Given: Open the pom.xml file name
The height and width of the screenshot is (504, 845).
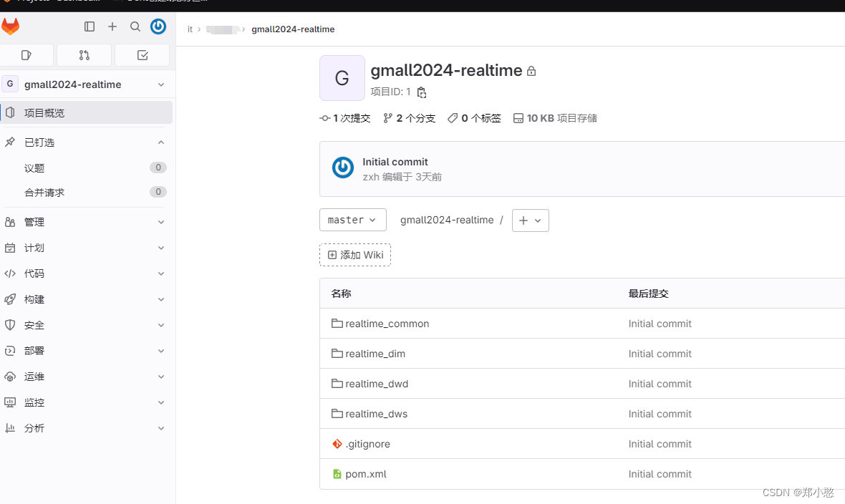Looking at the screenshot, I should click(x=366, y=474).
